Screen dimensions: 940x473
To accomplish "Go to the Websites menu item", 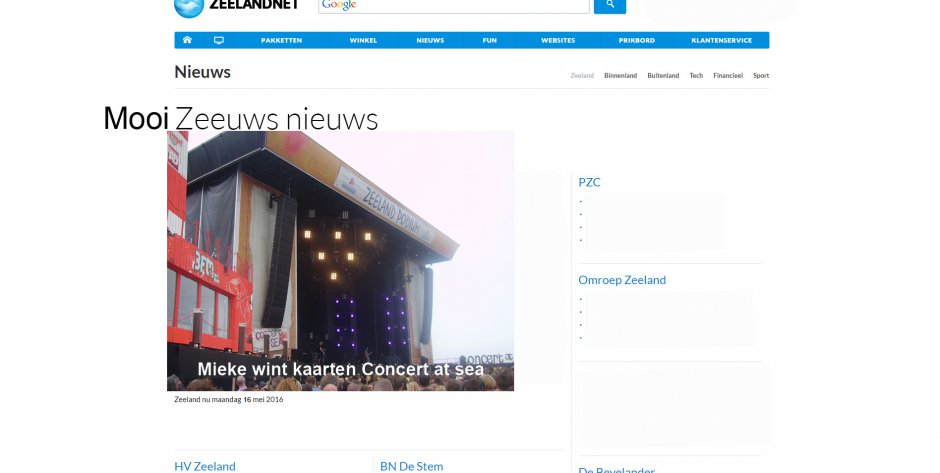I will [x=558, y=40].
